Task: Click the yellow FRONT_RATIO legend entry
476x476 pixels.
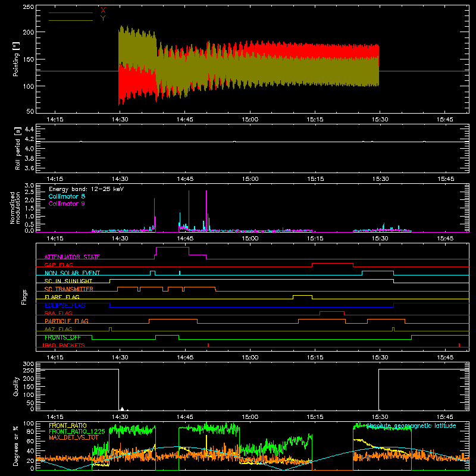Action: [68, 425]
